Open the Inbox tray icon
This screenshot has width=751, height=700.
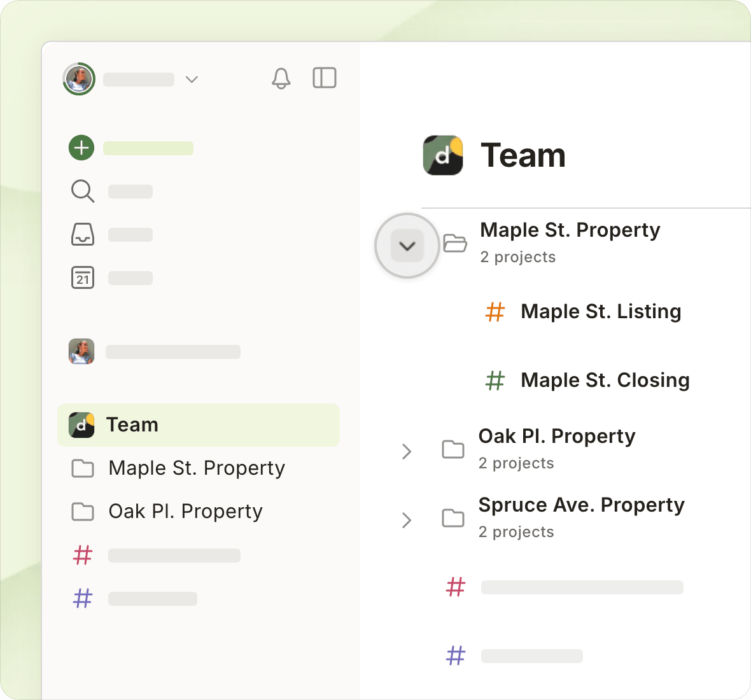[x=82, y=234]
